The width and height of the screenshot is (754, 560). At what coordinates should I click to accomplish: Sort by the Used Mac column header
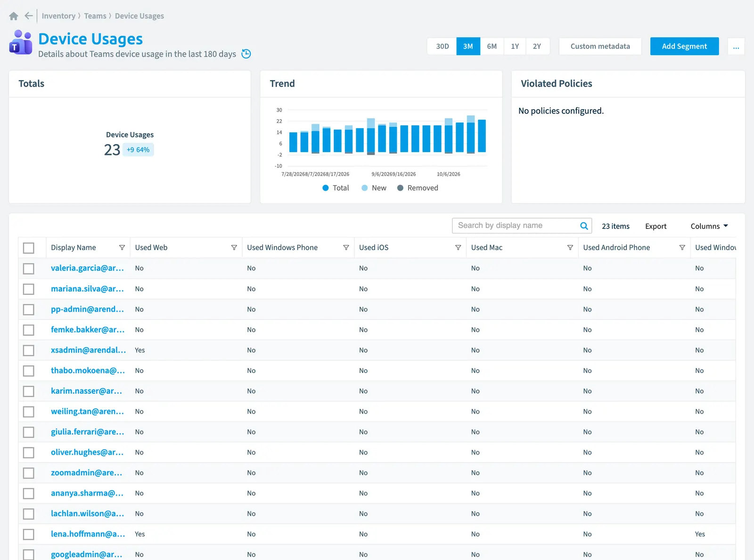point(487,248)
